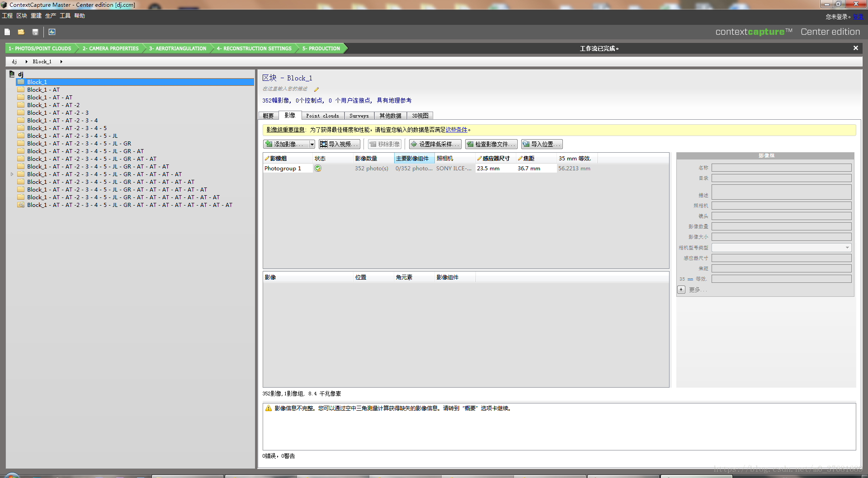The height and width of the screenshot is (478, 868).
Task: Switch to the 3D视图 tab
Action: click(420, 116)
